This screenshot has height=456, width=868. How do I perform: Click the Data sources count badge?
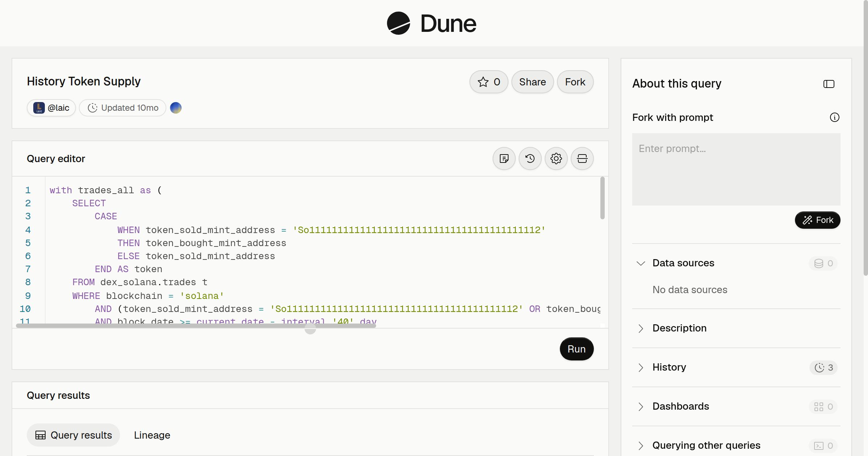pos(824,263)
